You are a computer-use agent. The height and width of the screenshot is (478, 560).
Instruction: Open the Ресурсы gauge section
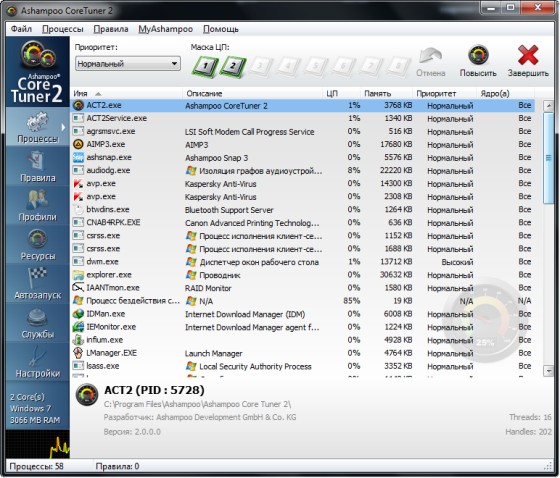[x=38, y=244]
